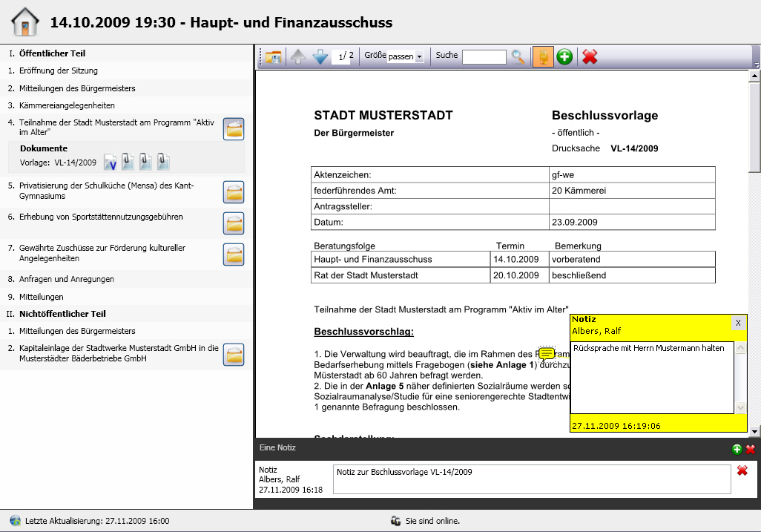
Task: Toggle the hand pan tool
Action: click(x=543, y=57)
